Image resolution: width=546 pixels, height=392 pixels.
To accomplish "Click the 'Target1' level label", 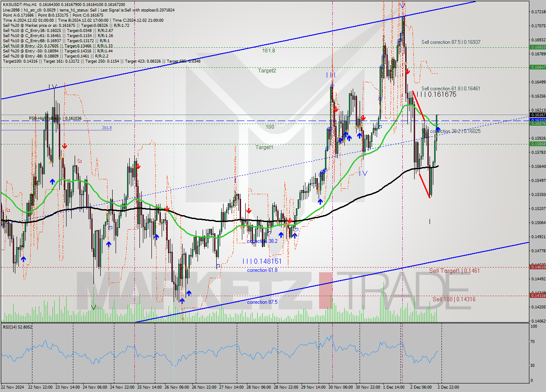I will (264, 147).
